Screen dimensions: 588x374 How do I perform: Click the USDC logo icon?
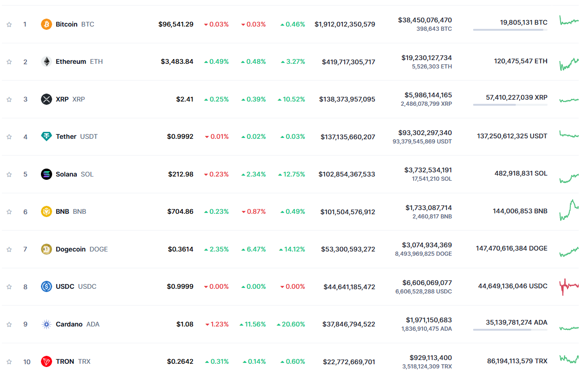pos(46,286)
